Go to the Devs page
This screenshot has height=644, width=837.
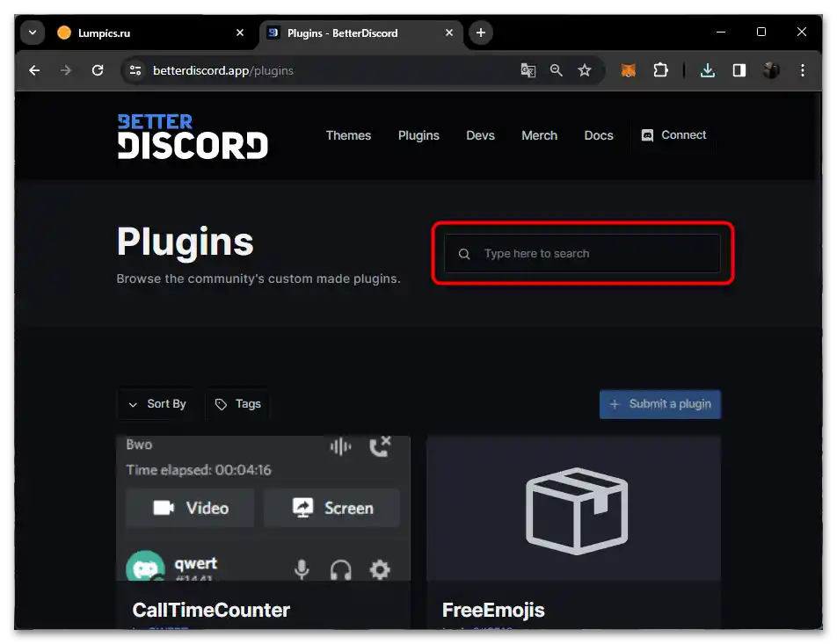(480, 135)
